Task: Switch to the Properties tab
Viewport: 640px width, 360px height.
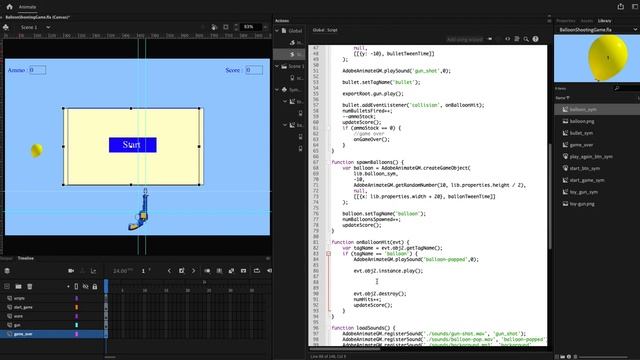Action: [x=566, y=20]
